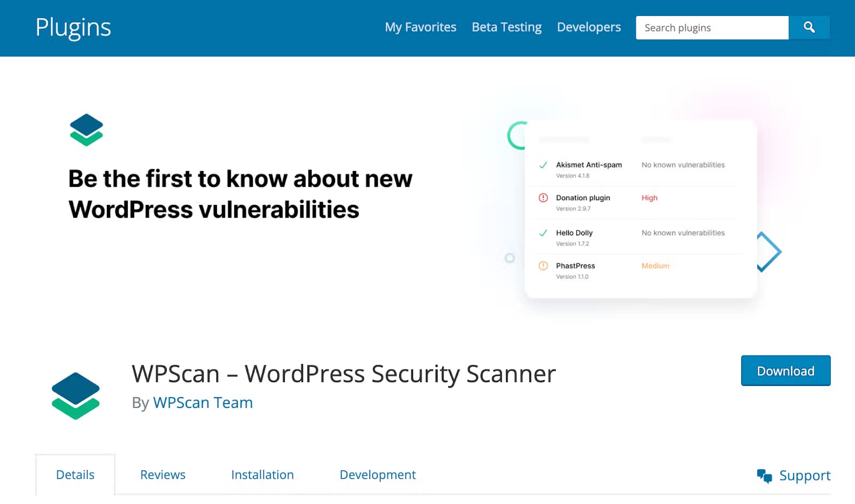Switch to the Reviews tab

click(162, 475)
